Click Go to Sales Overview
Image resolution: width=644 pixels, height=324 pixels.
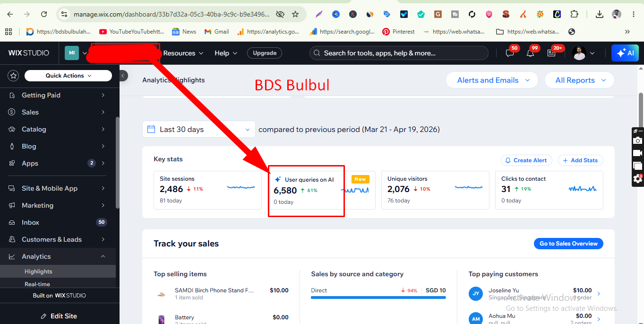[568, 244]
